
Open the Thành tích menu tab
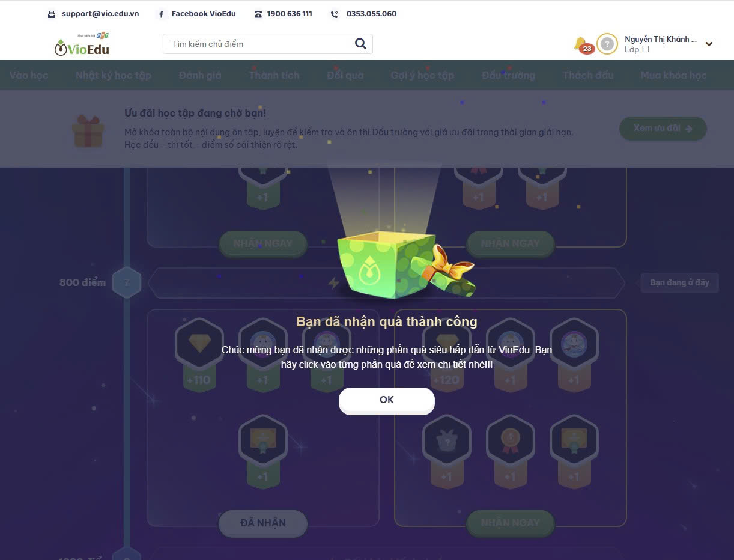(x=274, y=75)
